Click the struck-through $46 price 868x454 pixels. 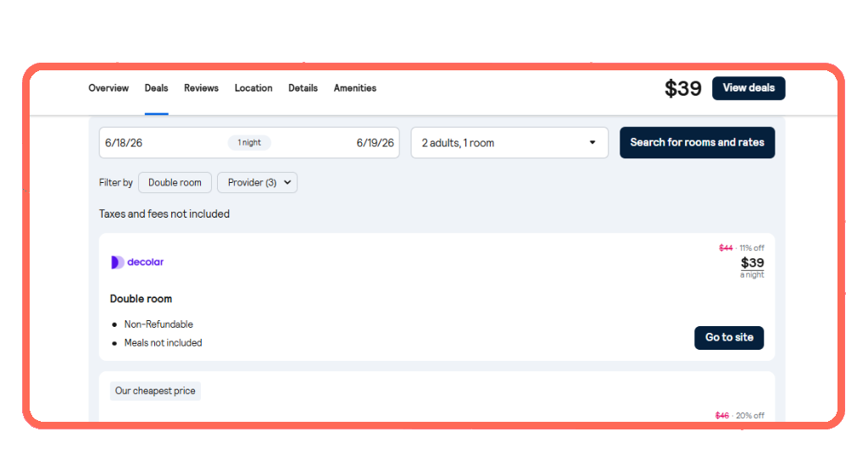tap(722, 415)
